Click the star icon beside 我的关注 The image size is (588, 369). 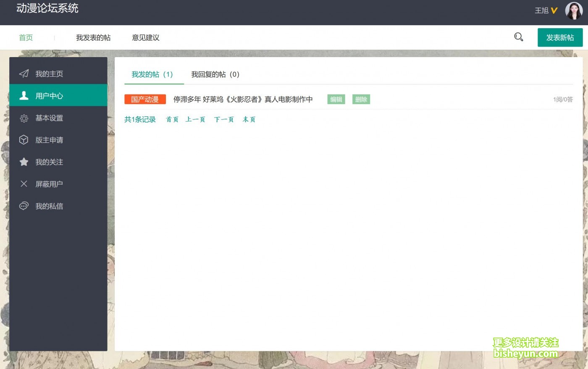point(24,162)
